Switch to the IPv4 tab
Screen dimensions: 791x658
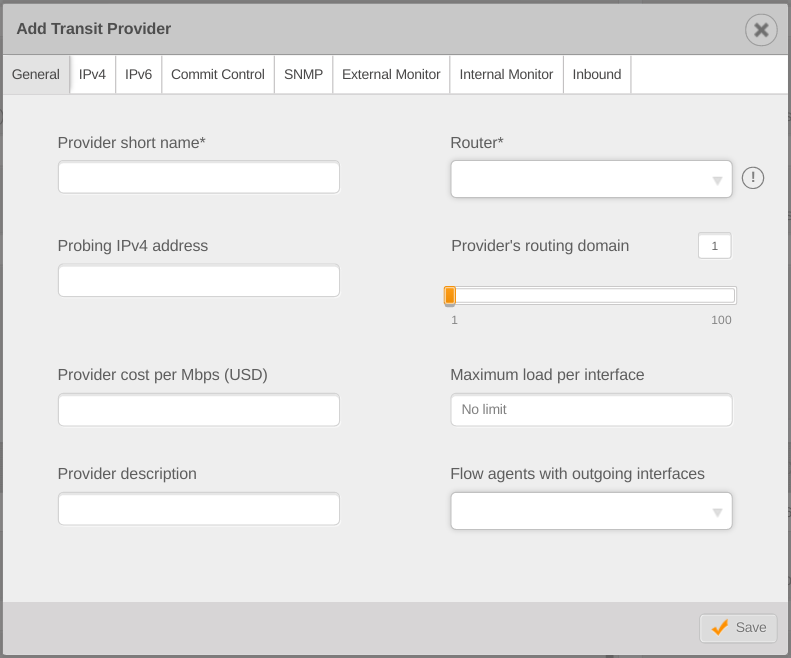coord(92,75)
